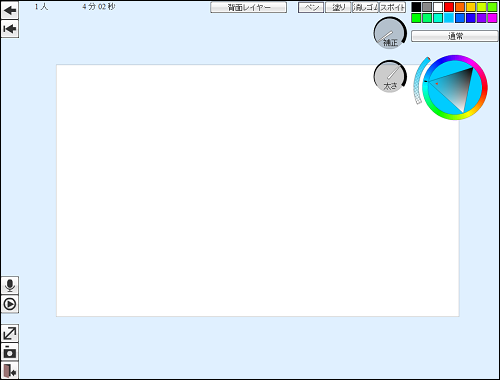Pick the red color swatch
Image resolution: width=500 pixels, height=380 pixels.
pyautogui.click(x=449, y=7)
